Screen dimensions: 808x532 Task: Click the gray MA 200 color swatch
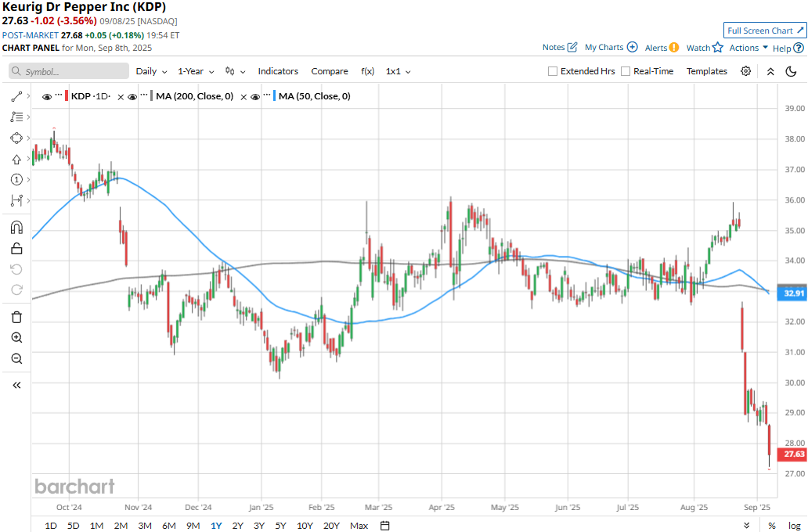[152, 96]
